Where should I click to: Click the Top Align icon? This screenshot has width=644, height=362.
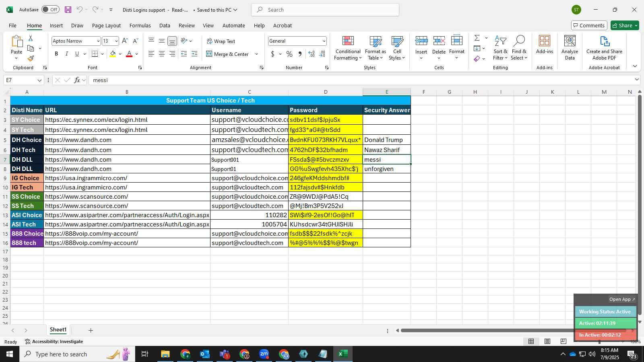[x=151, y=41]
